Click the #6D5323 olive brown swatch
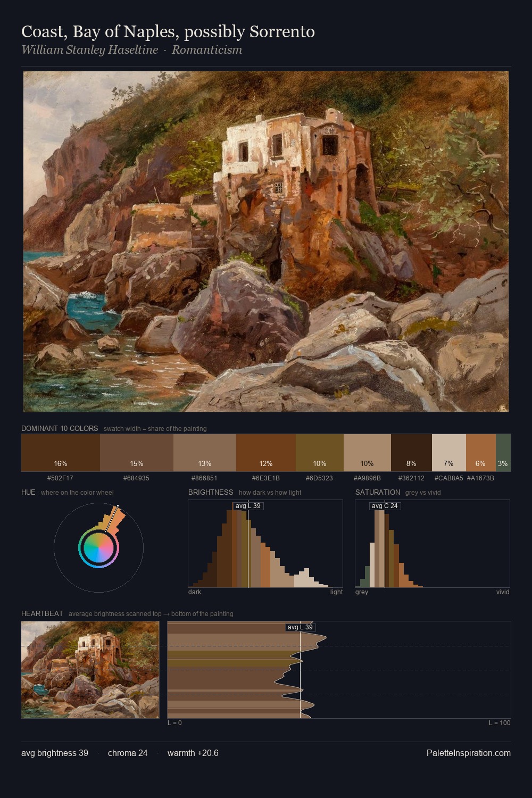This screenshot has height=798, width=532. point(320,453)
